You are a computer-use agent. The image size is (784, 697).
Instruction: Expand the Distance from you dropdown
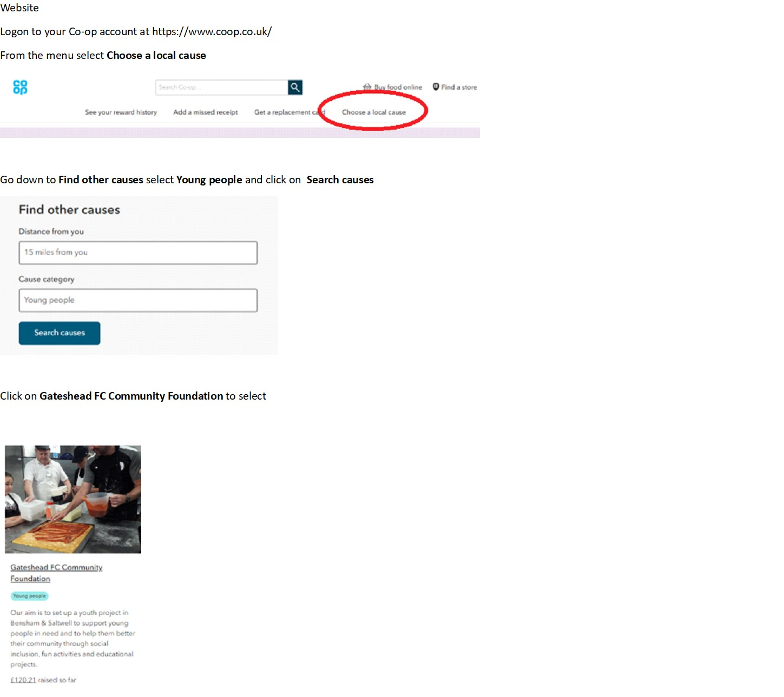(138, 253)
